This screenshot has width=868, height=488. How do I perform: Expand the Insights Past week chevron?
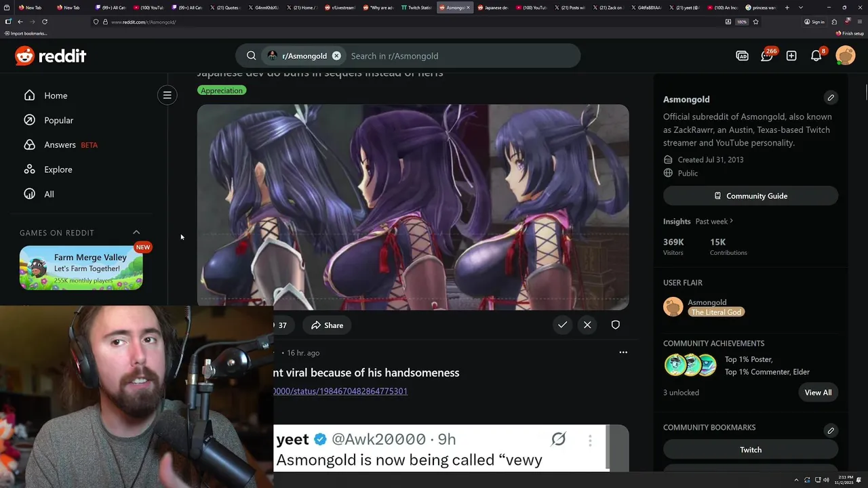(x=731, y=221)
